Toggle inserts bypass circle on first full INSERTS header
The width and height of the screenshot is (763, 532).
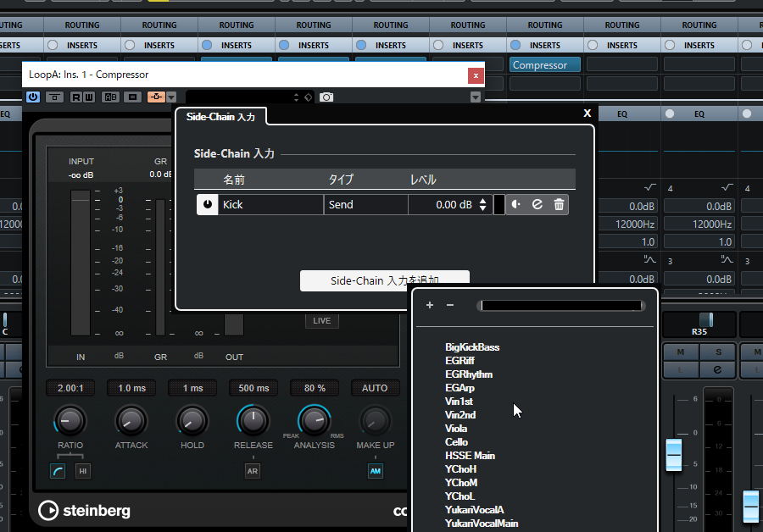tap(53, 45)
